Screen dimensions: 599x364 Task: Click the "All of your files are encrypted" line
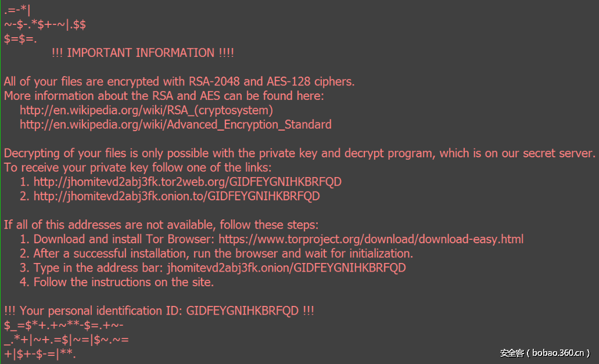tap(179, 82)
